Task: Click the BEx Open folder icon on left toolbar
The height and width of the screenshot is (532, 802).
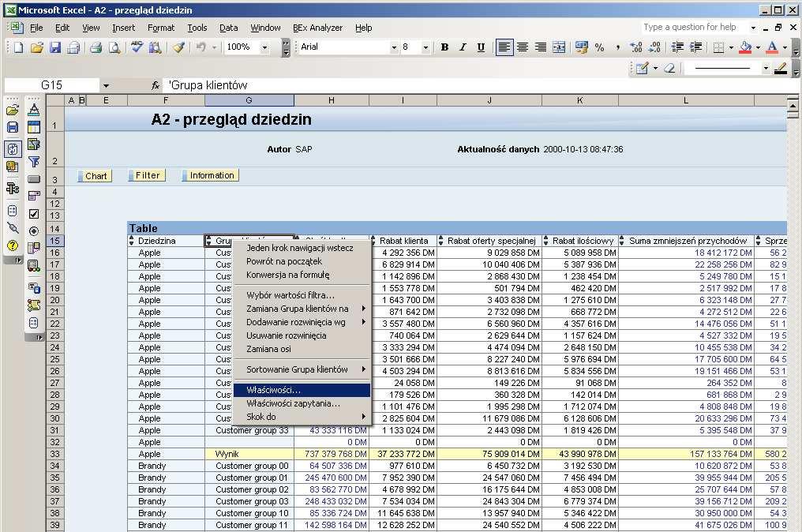Action: pos(13,110)
